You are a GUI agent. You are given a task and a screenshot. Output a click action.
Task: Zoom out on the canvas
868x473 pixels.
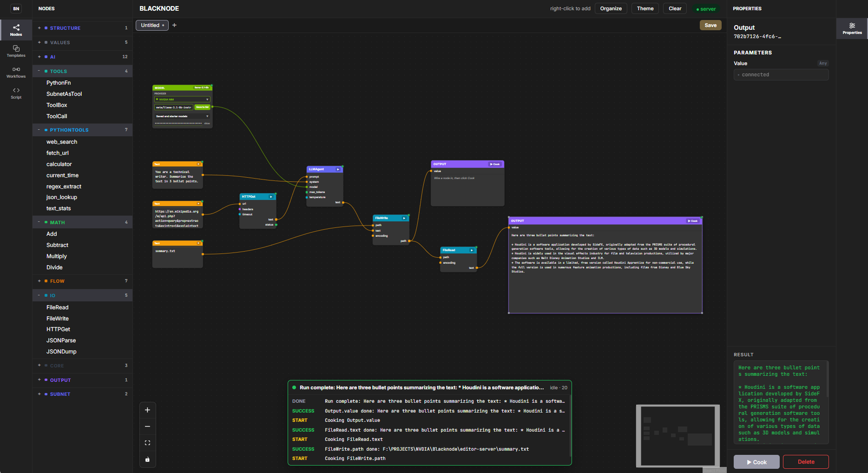147,426
